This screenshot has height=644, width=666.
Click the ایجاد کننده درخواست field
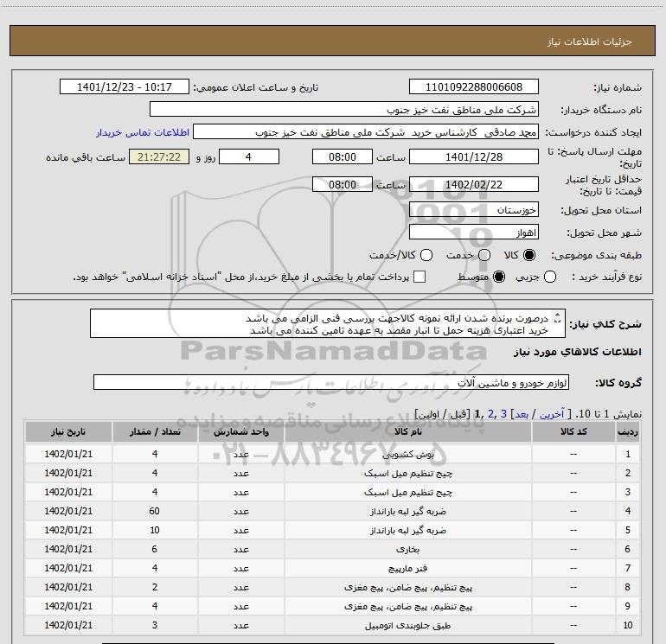[x=366, y=132]
